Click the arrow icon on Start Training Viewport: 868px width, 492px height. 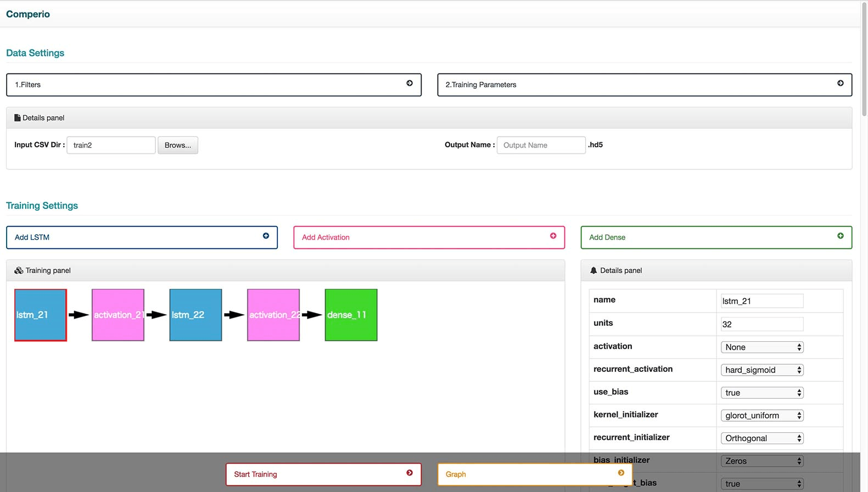click(409, 473)
